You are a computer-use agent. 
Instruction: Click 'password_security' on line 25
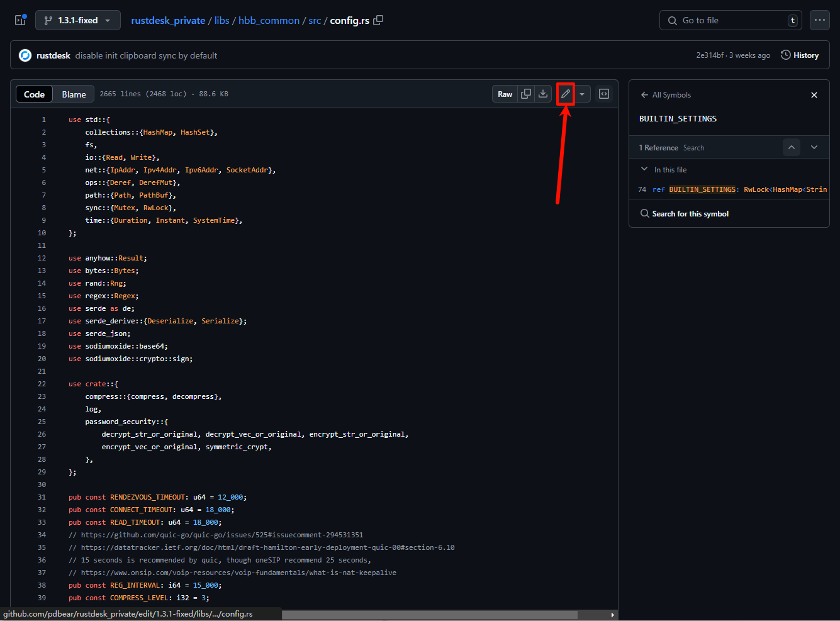121,422
